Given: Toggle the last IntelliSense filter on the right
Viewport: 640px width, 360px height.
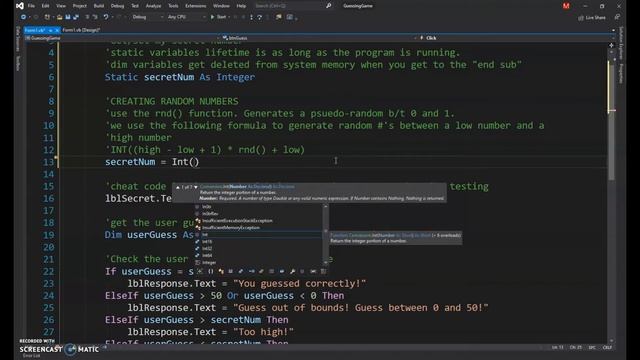Looking at the screenshot, I should [323, 271].
